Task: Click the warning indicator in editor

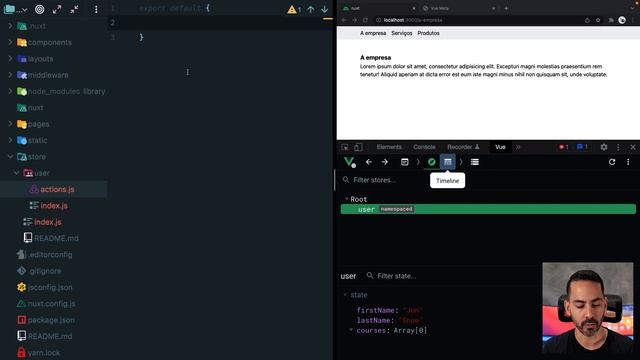Action: point(294,9)
